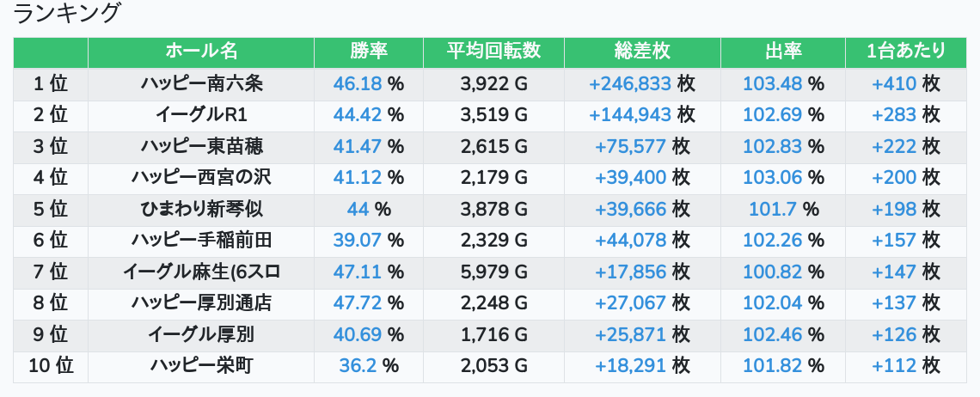Image resolution: width=980 pixels, height=397 pixels.
Task: Click the 出率 column header
Action: [x=782, y=52]
